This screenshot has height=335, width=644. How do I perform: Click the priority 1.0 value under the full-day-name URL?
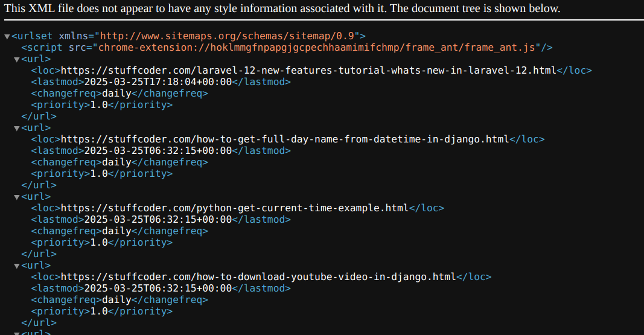[x=99, y=174]
